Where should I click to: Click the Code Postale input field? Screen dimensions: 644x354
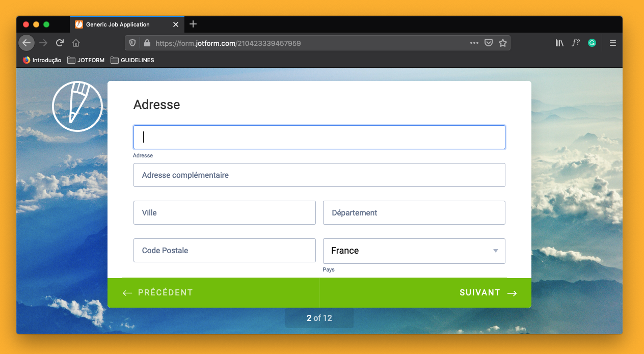click(x=225, y=251)
